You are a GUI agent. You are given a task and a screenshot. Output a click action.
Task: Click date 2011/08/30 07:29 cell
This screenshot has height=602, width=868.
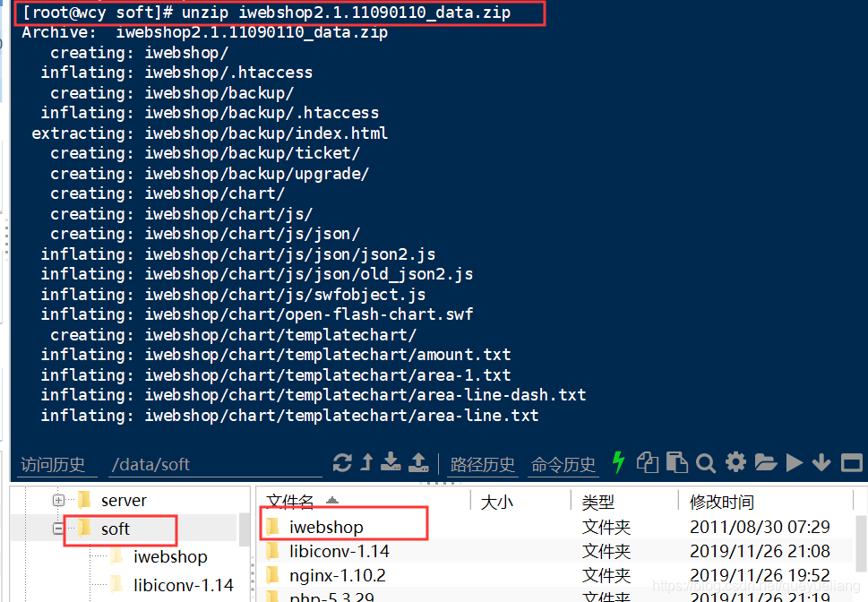point(760,527)
